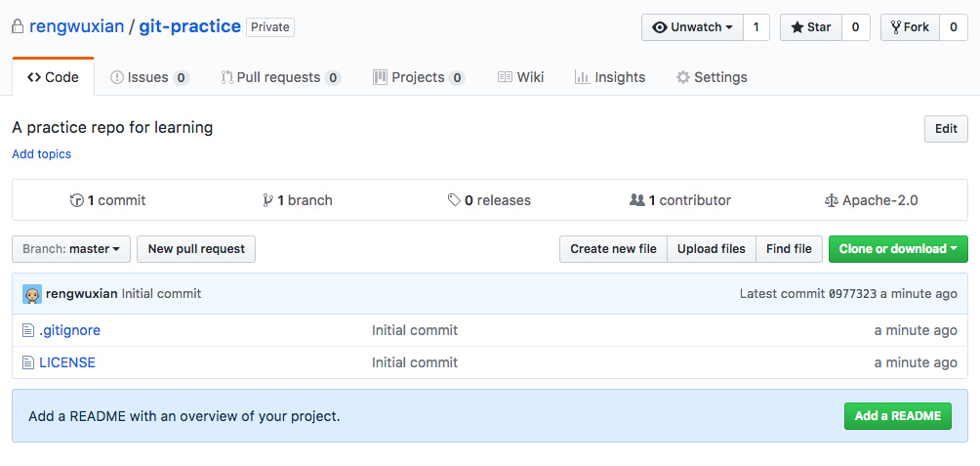980x466 pixels.
Task: View the watchers count of 1
Action: pyautogui.click(x=756, y=27)
